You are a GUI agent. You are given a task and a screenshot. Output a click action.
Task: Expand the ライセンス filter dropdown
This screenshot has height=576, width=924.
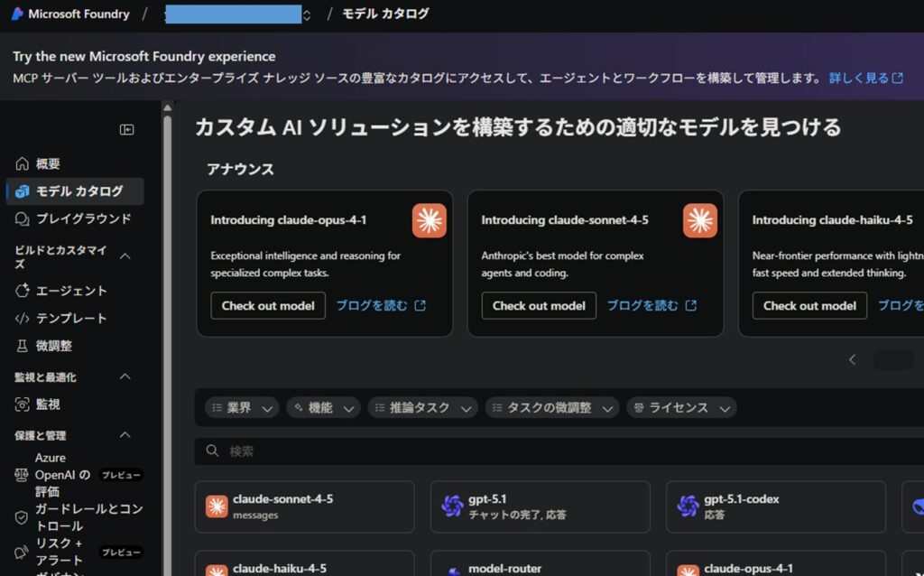[x=681, y=408]
